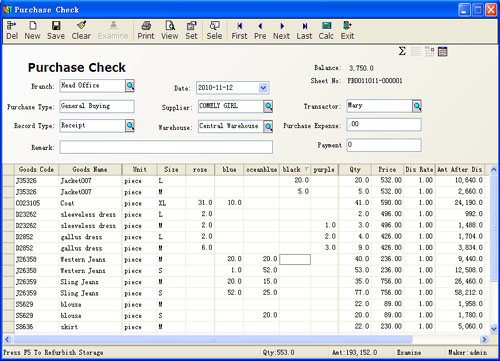Click into the Remark field

166,147
